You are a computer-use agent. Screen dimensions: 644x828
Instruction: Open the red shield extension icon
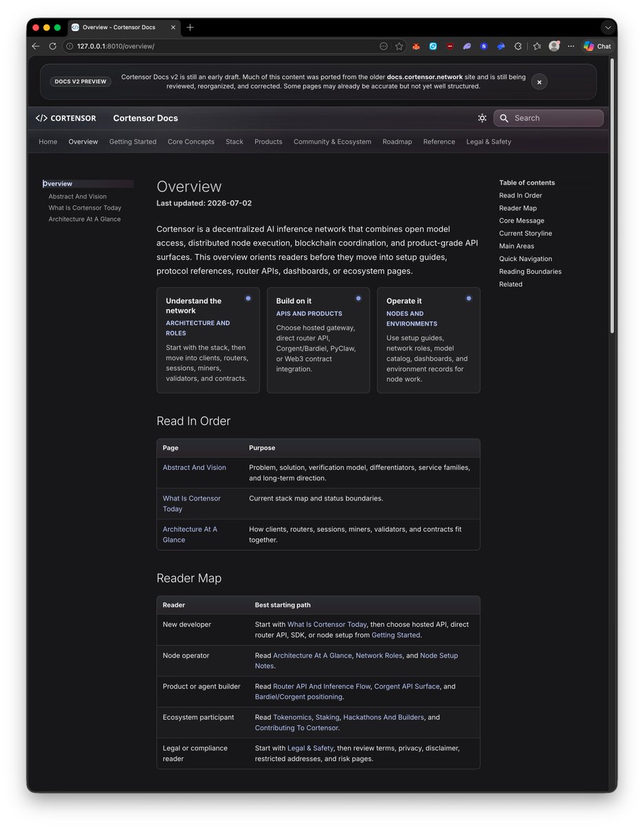click(x=450, y=46)
